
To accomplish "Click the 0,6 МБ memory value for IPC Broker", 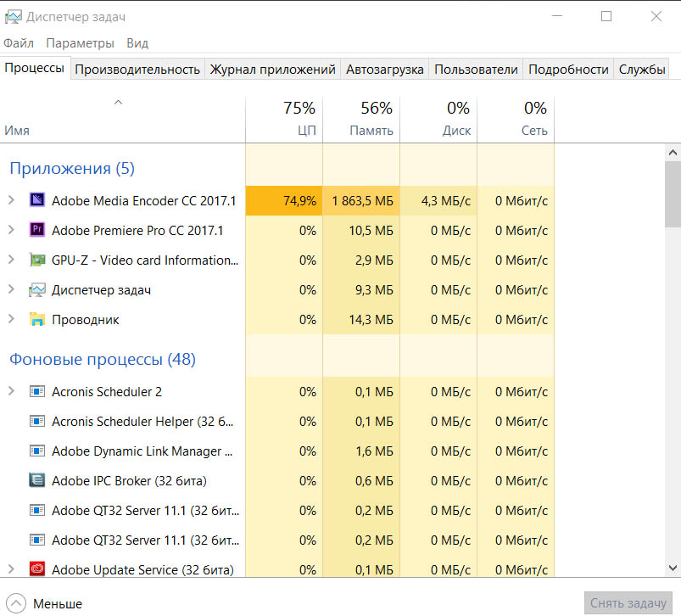I will coord(361,480).
